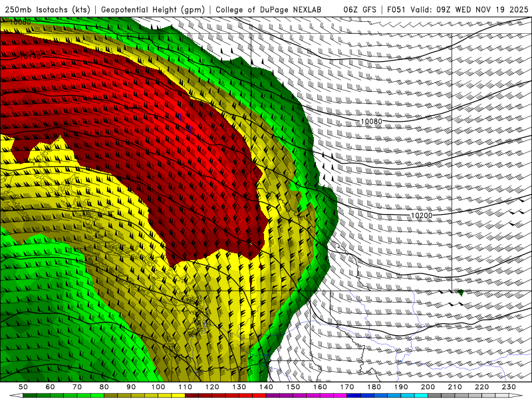This screenshot has width=532, height=399.
Task: Select the bright magenta swatch just before 170
Action: click(340, 395)
